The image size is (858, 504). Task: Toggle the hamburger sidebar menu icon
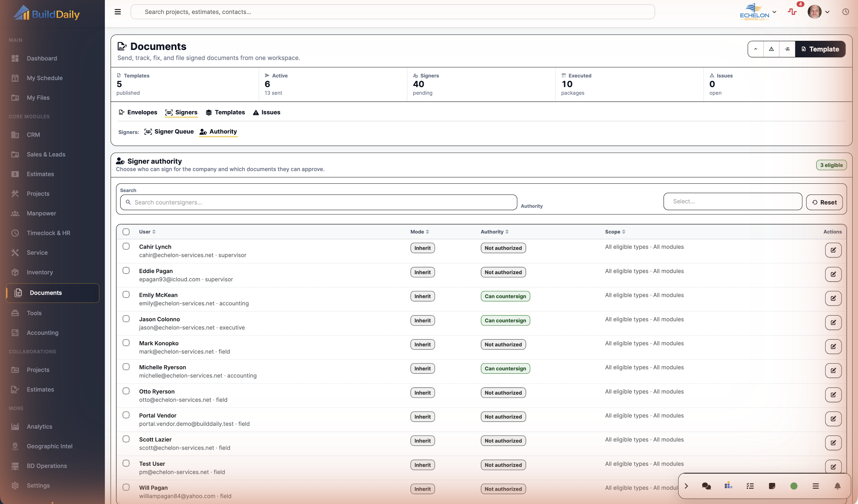(118, 12)
